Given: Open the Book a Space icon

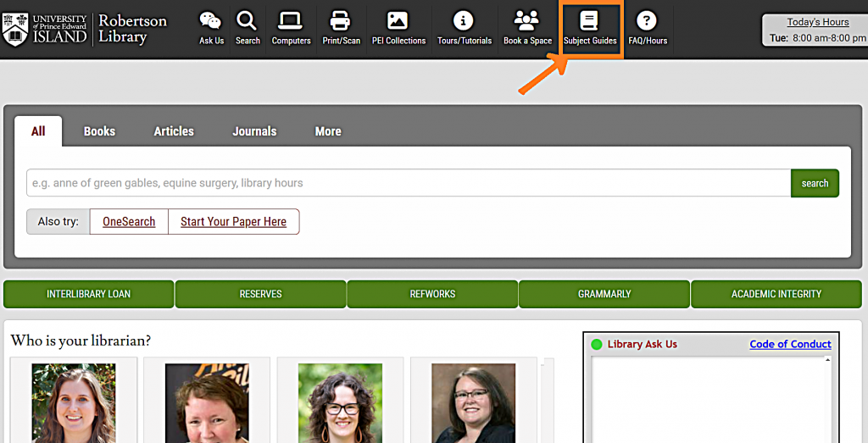Looking at the screenshot, I should click(527, 21).
